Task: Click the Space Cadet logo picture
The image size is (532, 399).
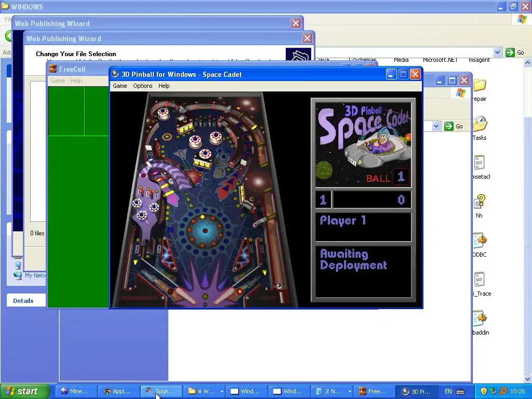Action: coord(363,145)
